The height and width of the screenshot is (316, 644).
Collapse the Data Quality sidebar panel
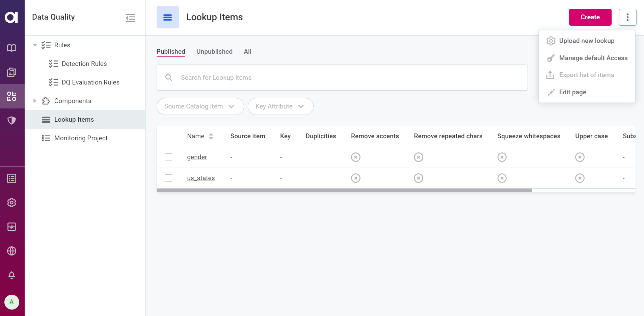click(x=131, y=18)
